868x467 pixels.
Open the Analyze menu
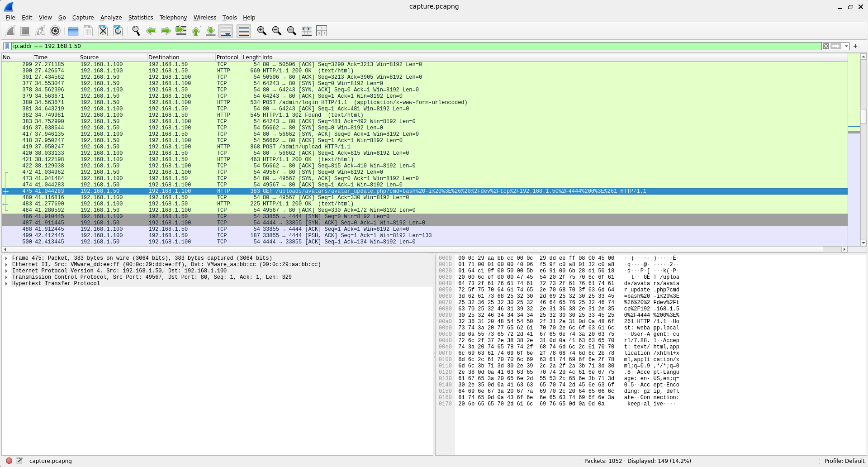coord(111,17)
